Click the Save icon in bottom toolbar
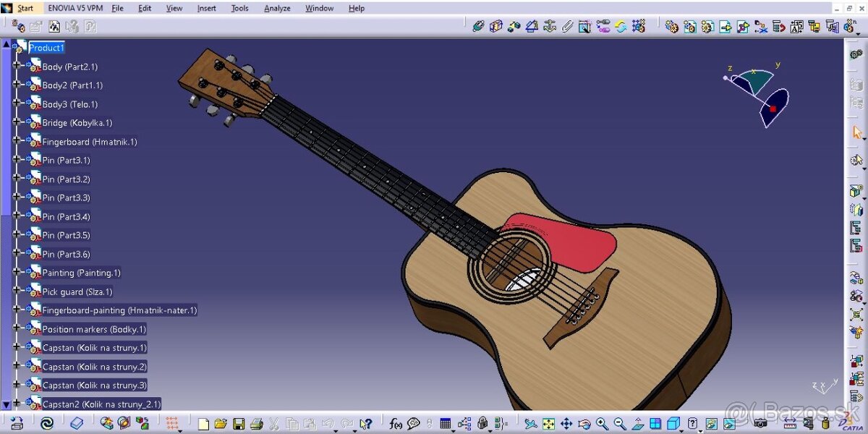868x434 pixels. [238, 424]
